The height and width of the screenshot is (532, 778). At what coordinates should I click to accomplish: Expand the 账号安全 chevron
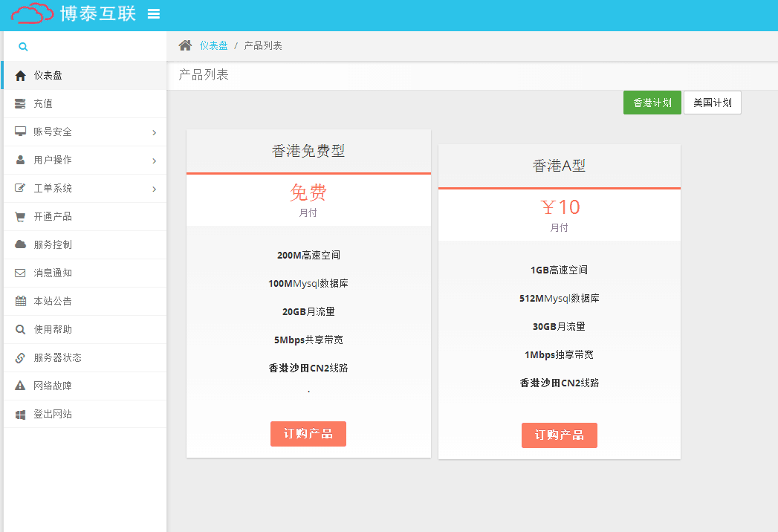(155, 132)
